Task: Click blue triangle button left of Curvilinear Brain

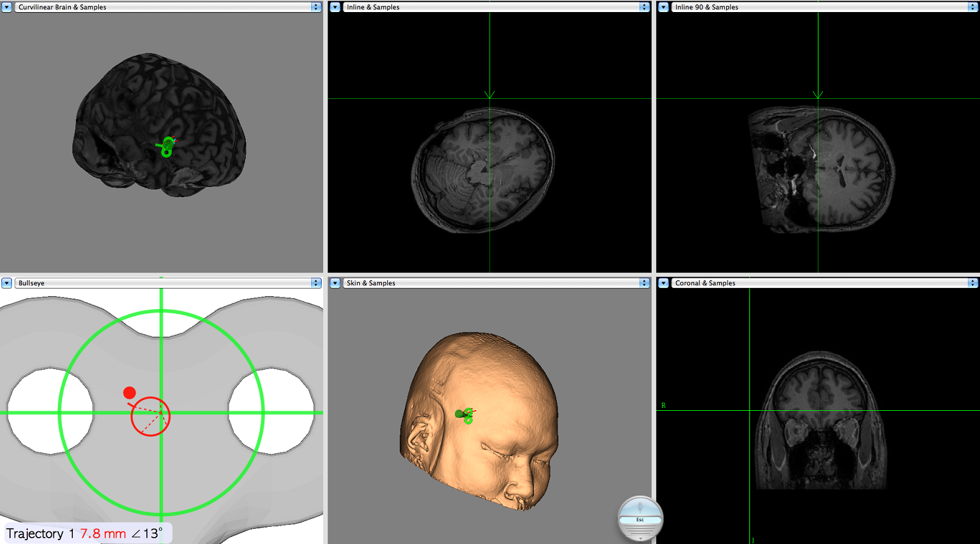Action: click(x=6, y=7)
